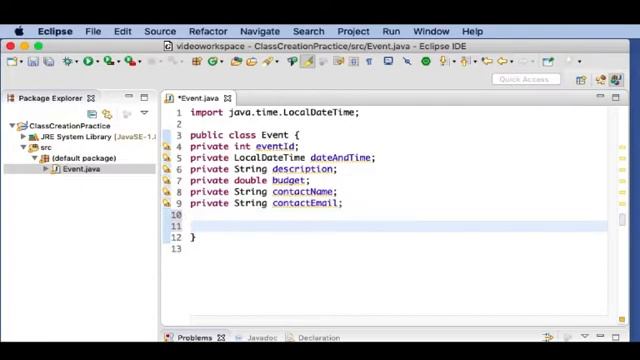Toggle Link with Editor in Package Explorer
Screen dimensions: 640x360
point(107,114)
